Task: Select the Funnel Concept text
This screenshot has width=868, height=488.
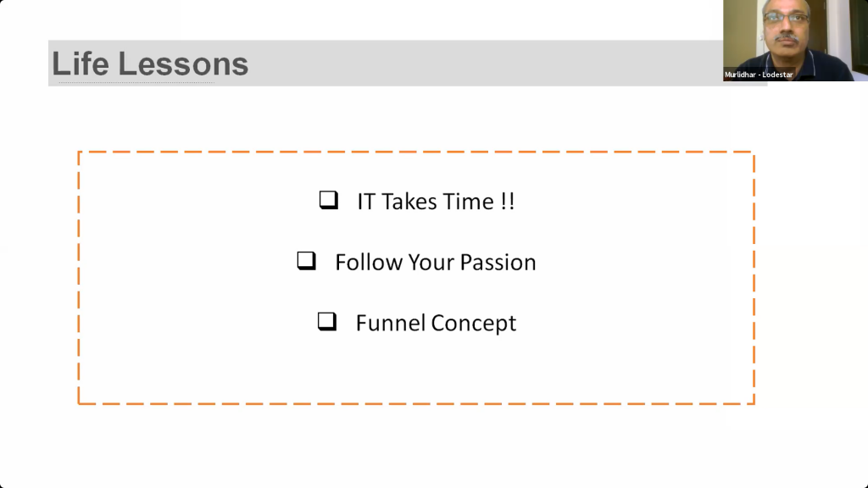Action: tap(436, 323)
